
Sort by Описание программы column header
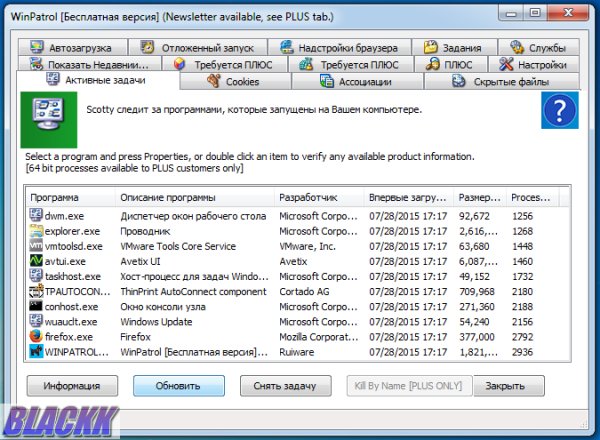[x=194, y=197]
